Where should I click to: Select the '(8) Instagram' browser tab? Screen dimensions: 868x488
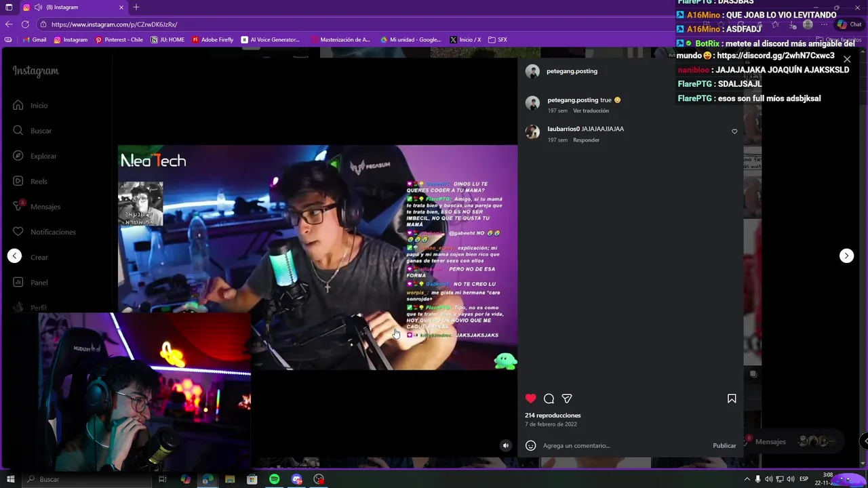73,7
